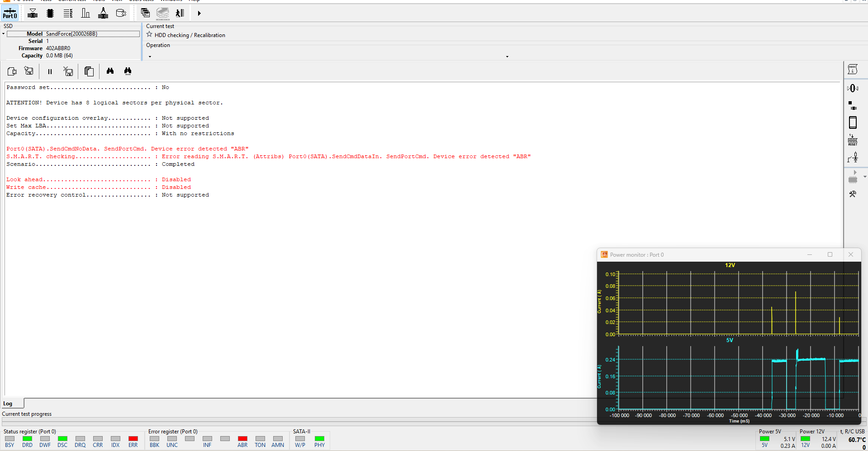Select the Port 0 toolbar button
The width and height of the screenshot is (868, 451).
10,13
